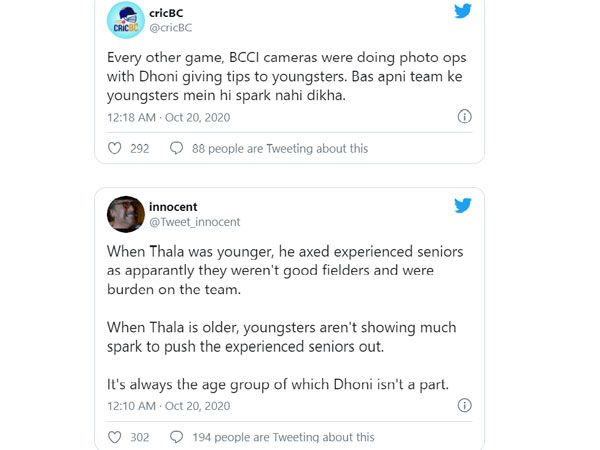The height and width of the screenshot is (450, 600).
Task: Click reply bubble icon on innocent tweet
Action: point(177,437)
